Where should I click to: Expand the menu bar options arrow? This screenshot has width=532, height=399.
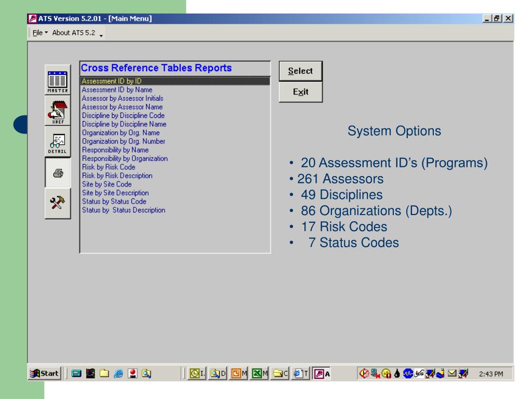click(101, 35)
